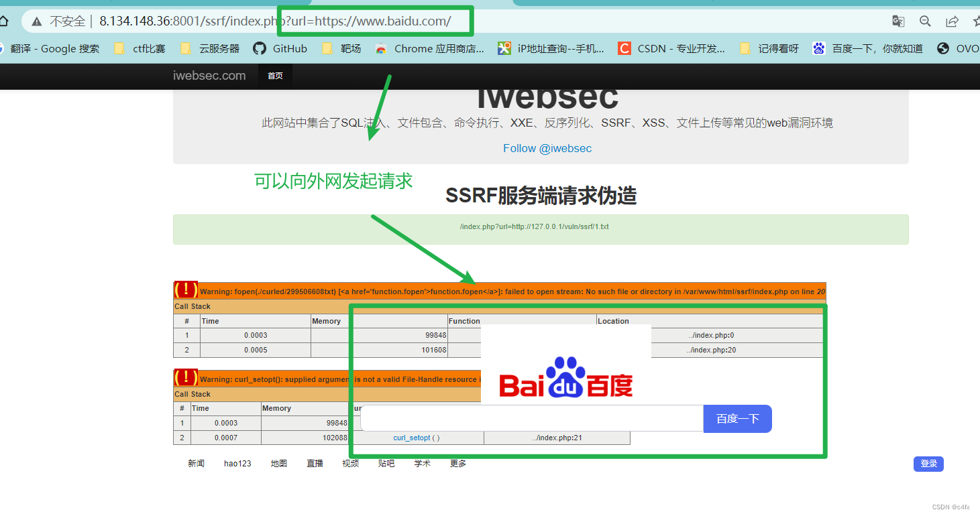Click the insecure warning triangle icon
Viewport: 980px width, 516px height.
(x=36, y=21)
